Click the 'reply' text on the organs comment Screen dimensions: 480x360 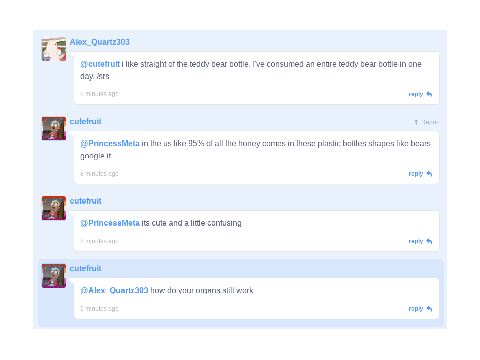click(416, 309)
